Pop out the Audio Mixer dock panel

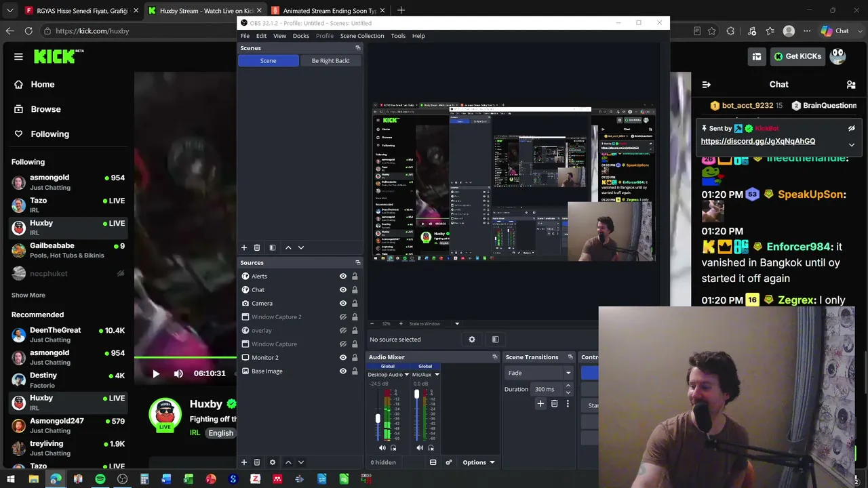[494, 357]
